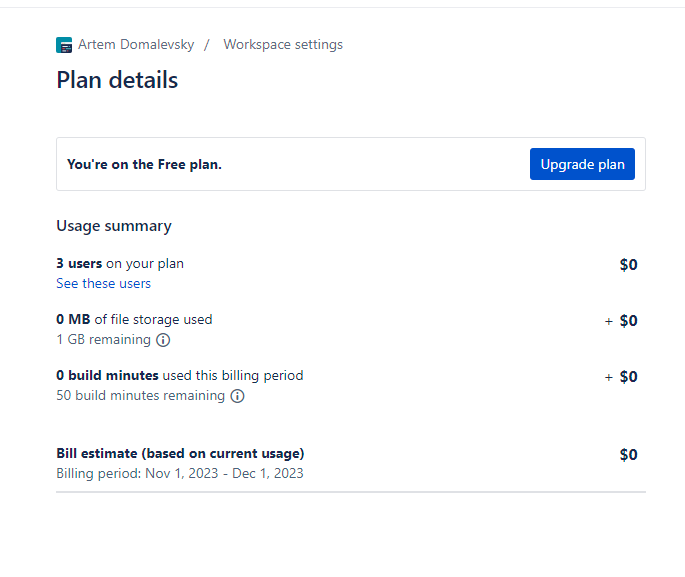Click the $0 amount for build minutes
Image resolution: width=685 pixels, height=577 pixels.
click(x=628, y=377)
